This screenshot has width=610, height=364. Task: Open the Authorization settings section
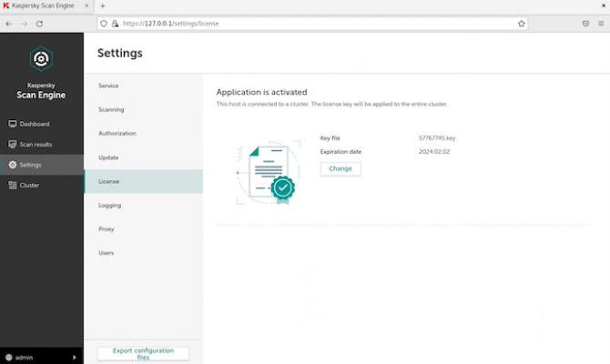click(143, 134)
